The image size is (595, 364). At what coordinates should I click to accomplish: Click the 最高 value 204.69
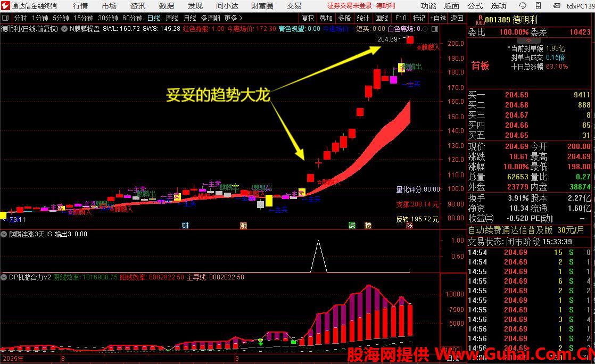tap(579, 156)
